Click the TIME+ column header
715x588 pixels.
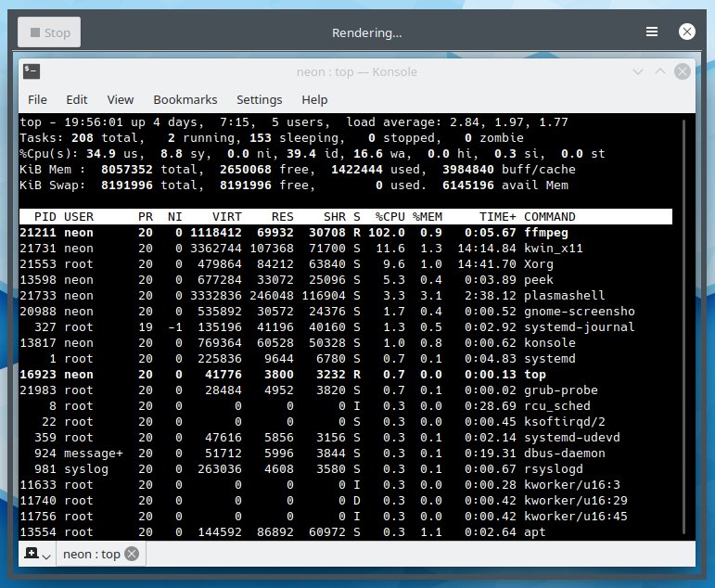point(497,217)
